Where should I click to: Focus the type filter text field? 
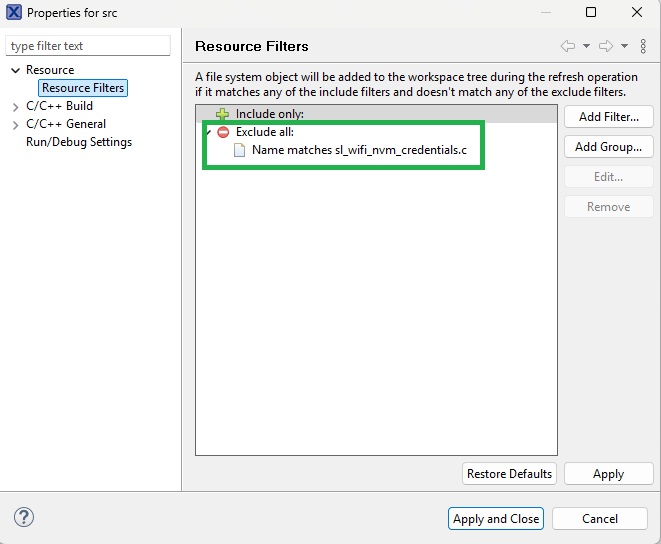coord(88,46)
